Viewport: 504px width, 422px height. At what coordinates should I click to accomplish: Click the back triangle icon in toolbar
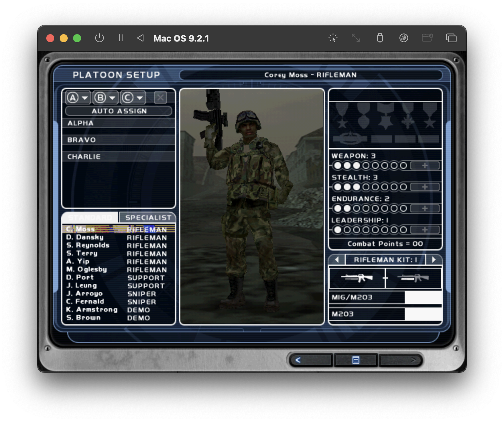point(140,38)
